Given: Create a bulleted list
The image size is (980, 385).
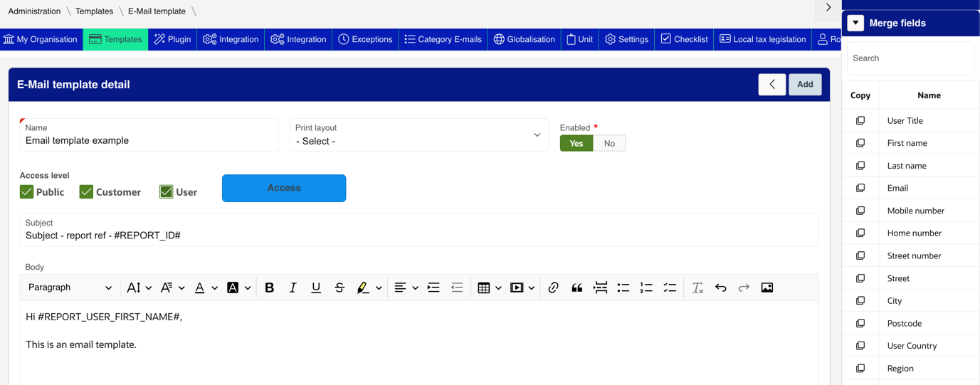Looking at the screenshot, I should (623, 288).
